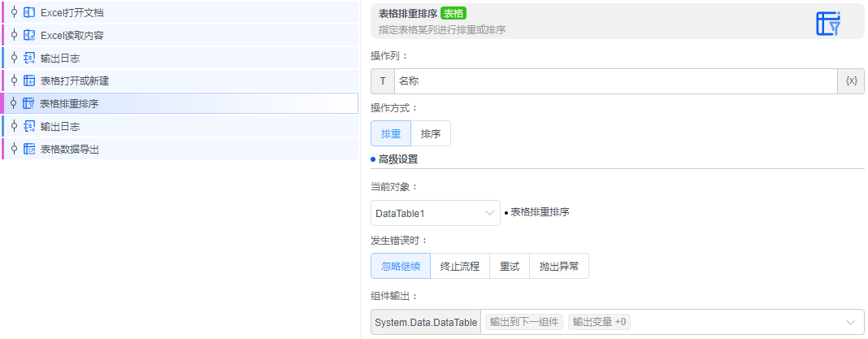
Task: Select the 输出日志 step below Excel读取内容
Action: (x=180, y=59)
